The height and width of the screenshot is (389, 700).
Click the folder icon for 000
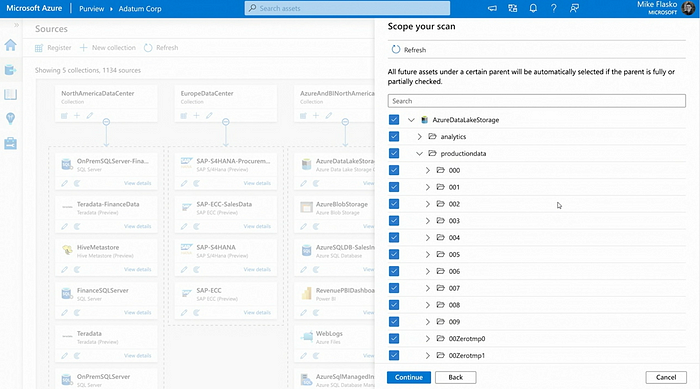tap(441, 170)
